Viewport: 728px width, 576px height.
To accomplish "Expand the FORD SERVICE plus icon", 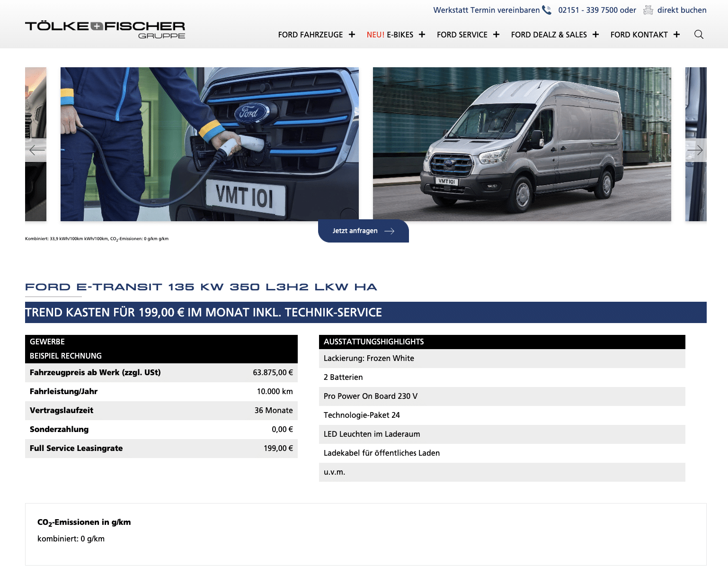I will point(496,35).
